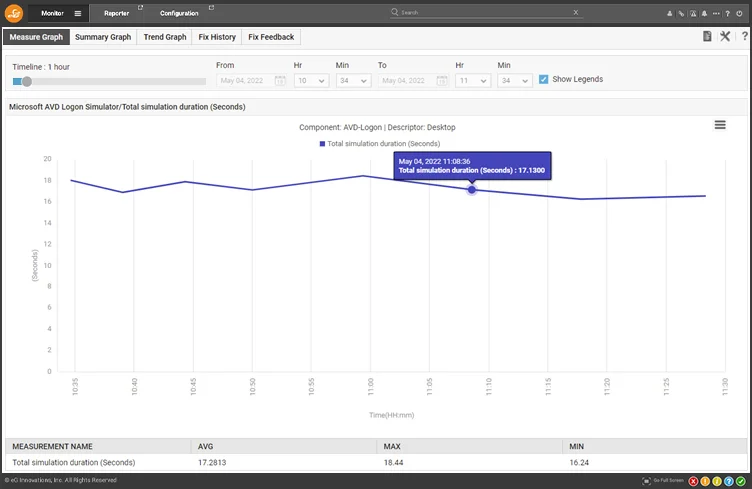Click the key icon in top bar
Image resolution: width=752 pixels, height=489 pixels.
tap(681, 13)
